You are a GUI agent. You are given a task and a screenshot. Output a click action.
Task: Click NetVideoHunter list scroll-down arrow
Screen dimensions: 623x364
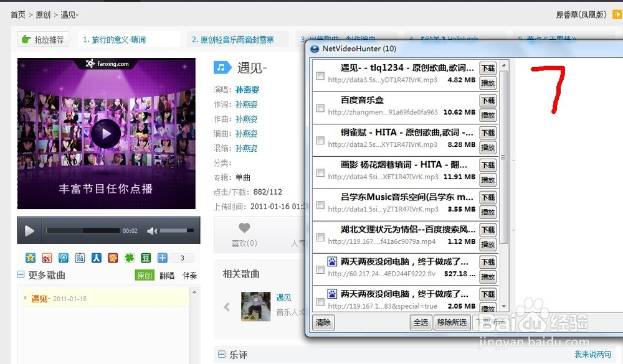(x=504, y=306)
